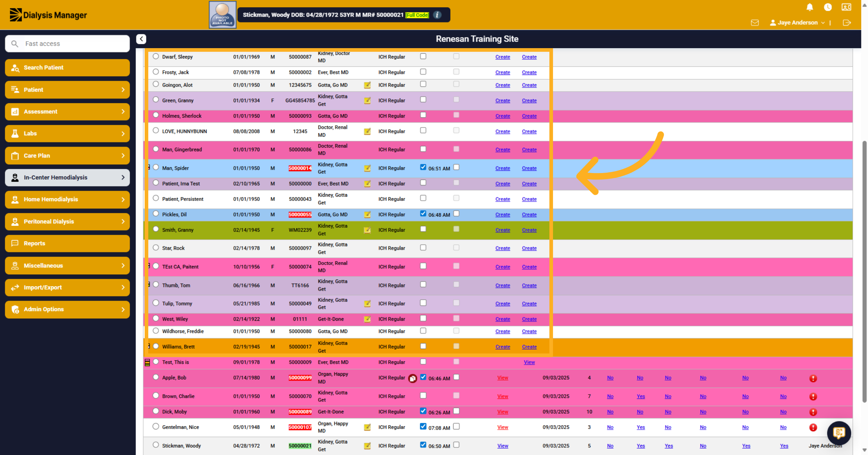The width and height of the screenshot is (868, 455).
Task: Collapse the sidebar with the arrow button
Action: click(141, 39)
